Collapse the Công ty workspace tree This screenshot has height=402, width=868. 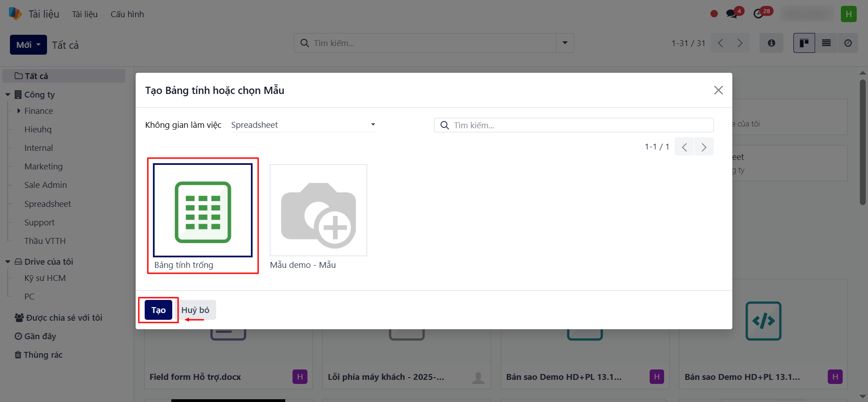pos(8,95)
